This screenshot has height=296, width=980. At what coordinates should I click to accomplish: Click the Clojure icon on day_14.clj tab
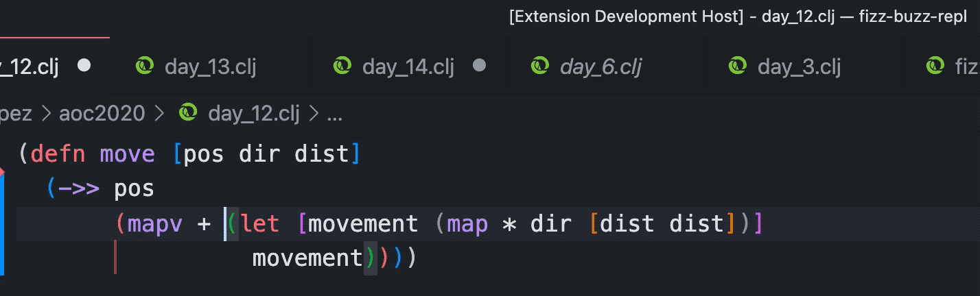click(342, 66)
